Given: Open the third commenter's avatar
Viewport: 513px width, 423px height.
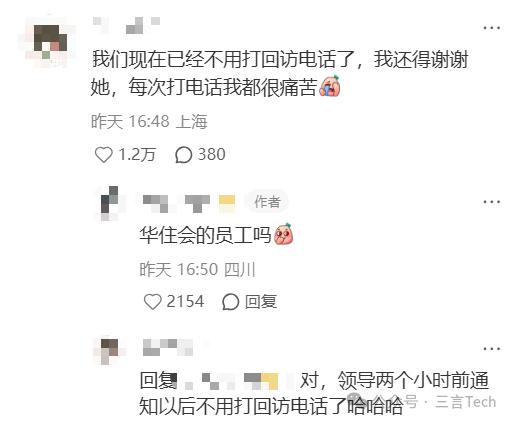Looking at the screenshot, I should [x=109, y=350].
